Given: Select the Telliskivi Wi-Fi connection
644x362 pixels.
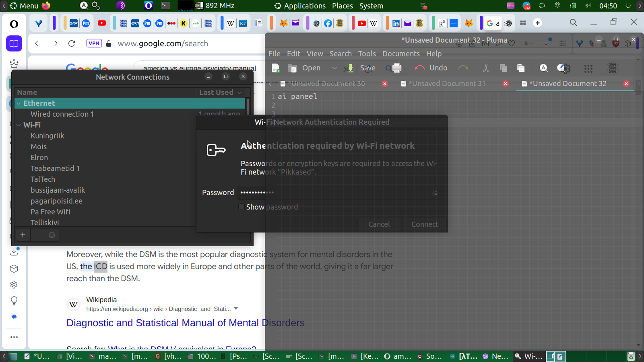Looking at the screenshot, I should pyautogui.click(x=45, y=223).
